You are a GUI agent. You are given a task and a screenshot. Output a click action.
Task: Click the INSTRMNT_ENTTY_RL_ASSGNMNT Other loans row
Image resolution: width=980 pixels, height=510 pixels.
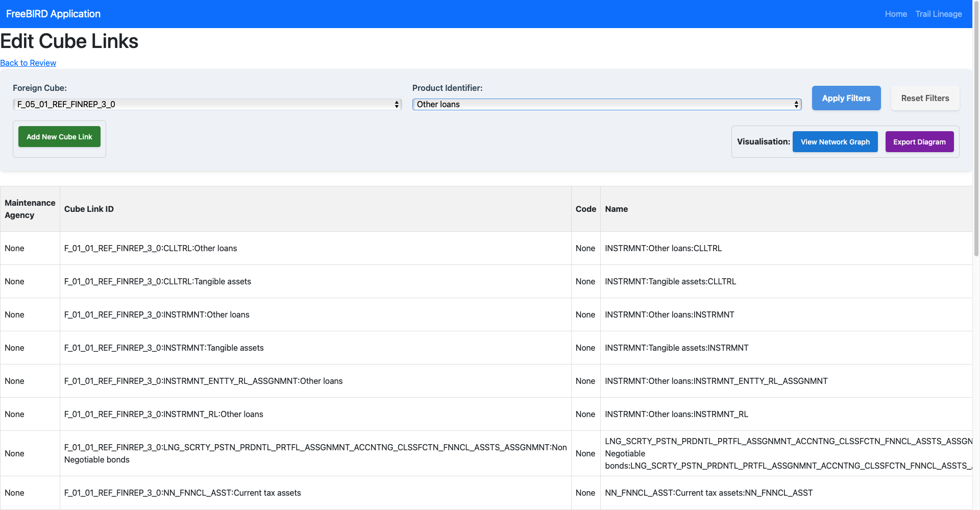(203, 381)
